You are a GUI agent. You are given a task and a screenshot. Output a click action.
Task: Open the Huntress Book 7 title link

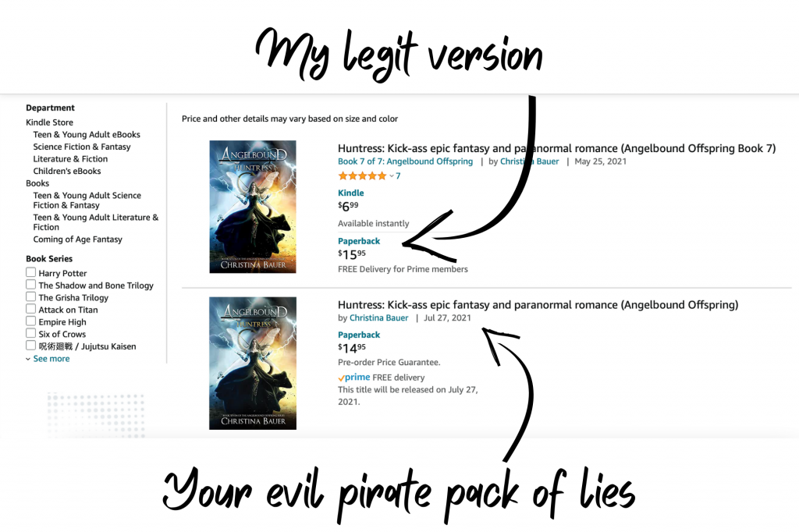[x=556, y=148]
